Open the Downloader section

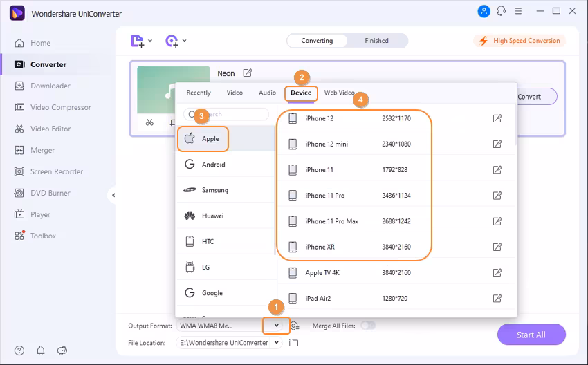pos(42,86)
